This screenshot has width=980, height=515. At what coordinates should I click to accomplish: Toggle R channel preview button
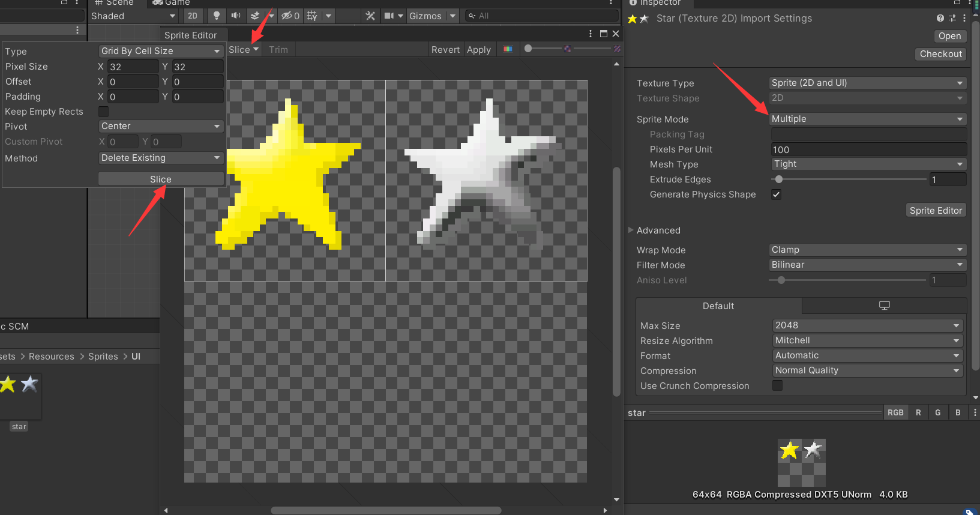[x=918, y=412]
